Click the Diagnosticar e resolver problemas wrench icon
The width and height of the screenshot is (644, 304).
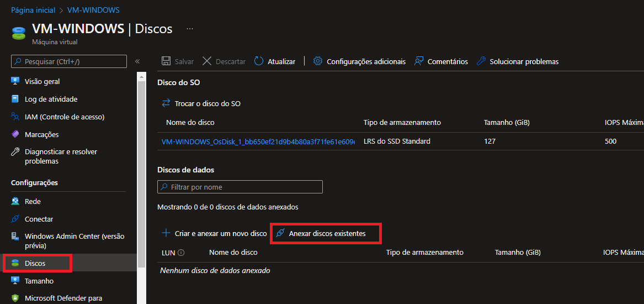click(15, 152)
